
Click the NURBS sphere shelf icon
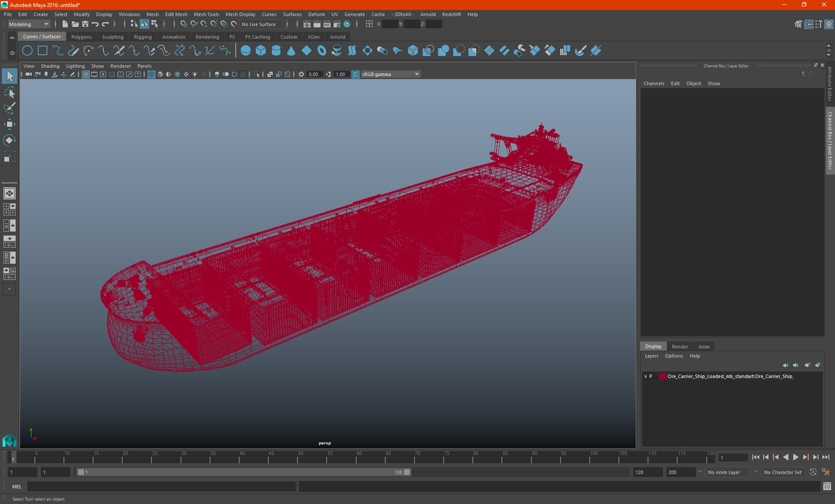pyautogui.click(x=246, y=51)
